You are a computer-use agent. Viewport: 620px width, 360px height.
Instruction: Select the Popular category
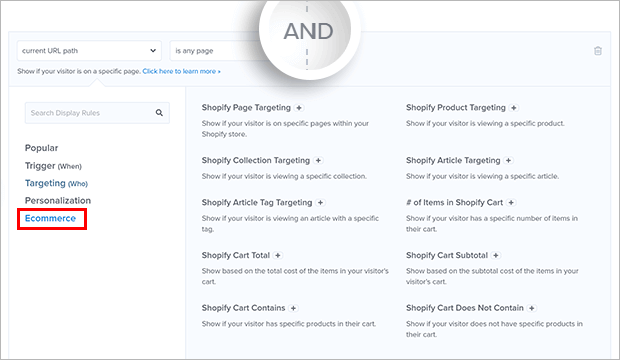click(42, 148)
